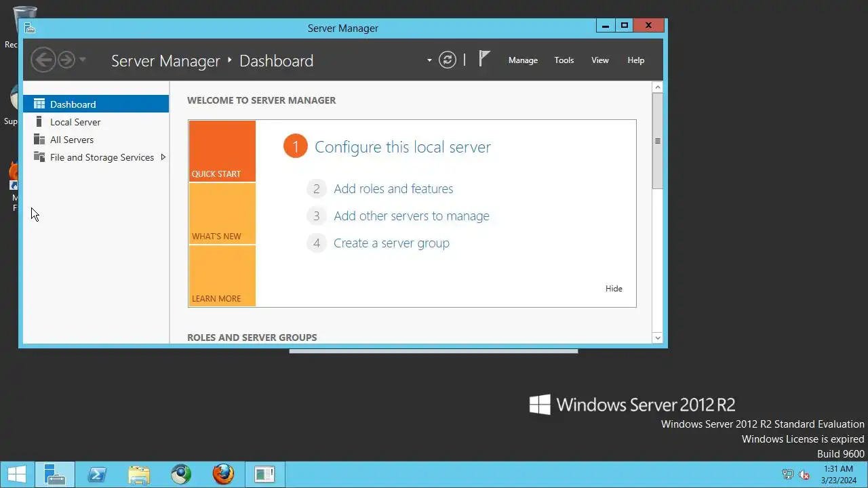Click the scrollbar down arrow

coord(657,337)
